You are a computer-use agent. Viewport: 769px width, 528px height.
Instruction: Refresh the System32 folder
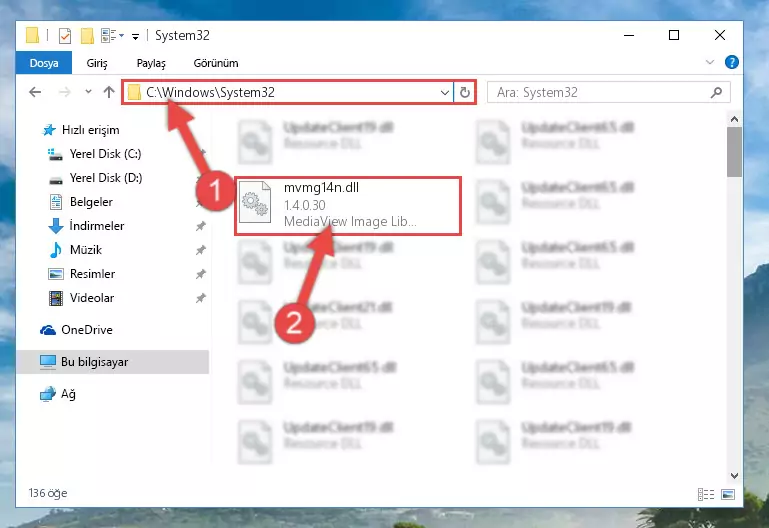(x=465, y=92)
